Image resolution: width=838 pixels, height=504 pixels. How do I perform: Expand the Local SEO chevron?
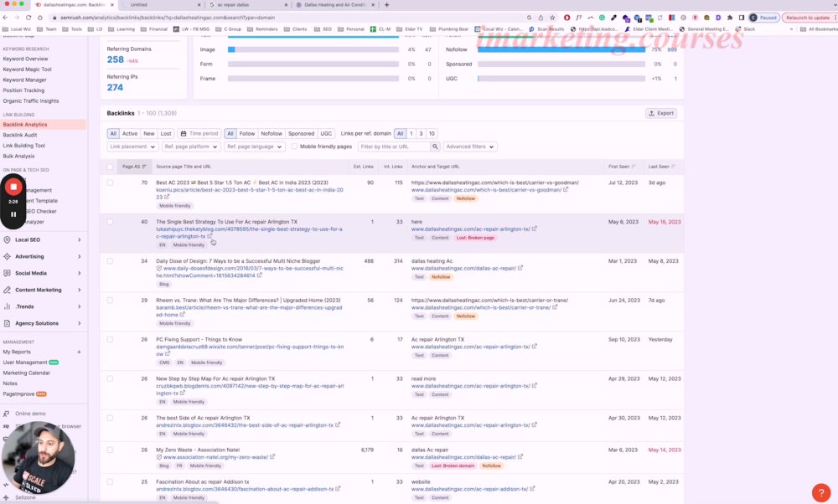79,239
